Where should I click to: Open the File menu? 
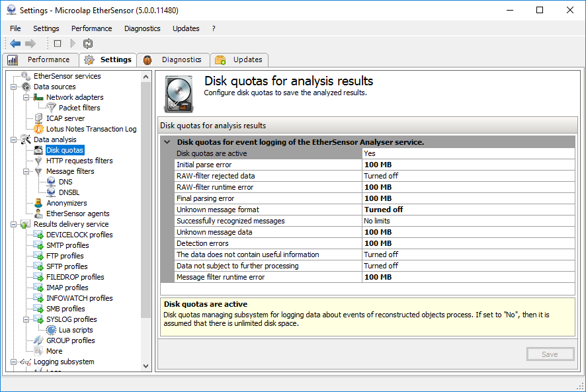[15, 28]
